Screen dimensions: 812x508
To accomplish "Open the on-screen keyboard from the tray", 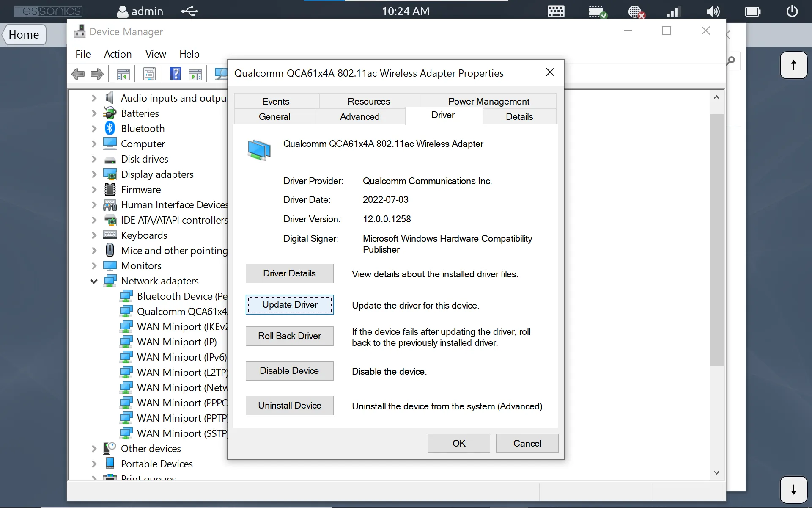I will point(555,11).
